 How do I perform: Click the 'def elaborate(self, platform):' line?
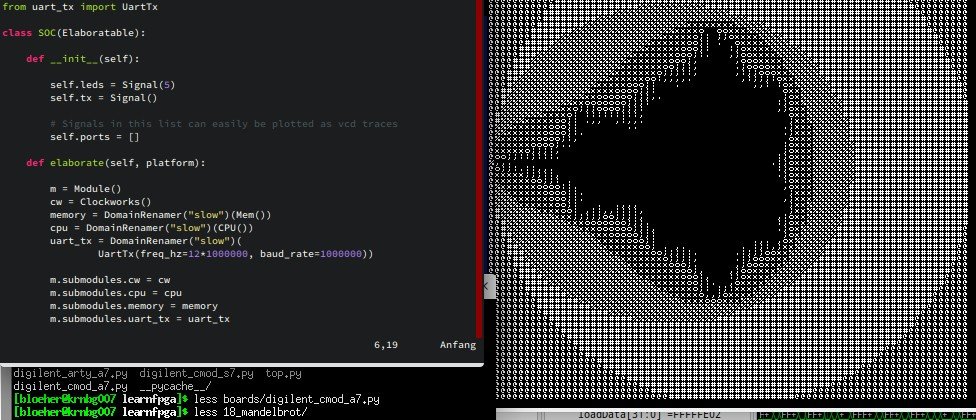point(115,163)
